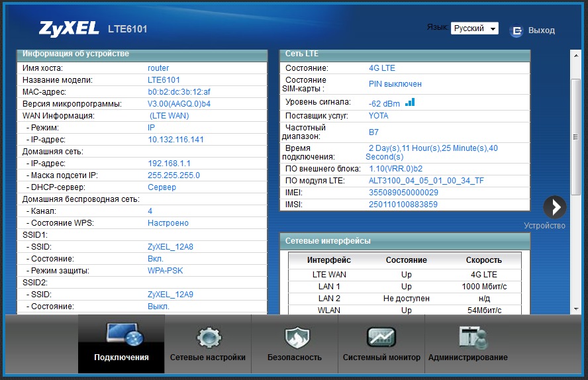The image size is (588, 380).
Task: Click the Выход link text
Action: (x=542, y=30)
